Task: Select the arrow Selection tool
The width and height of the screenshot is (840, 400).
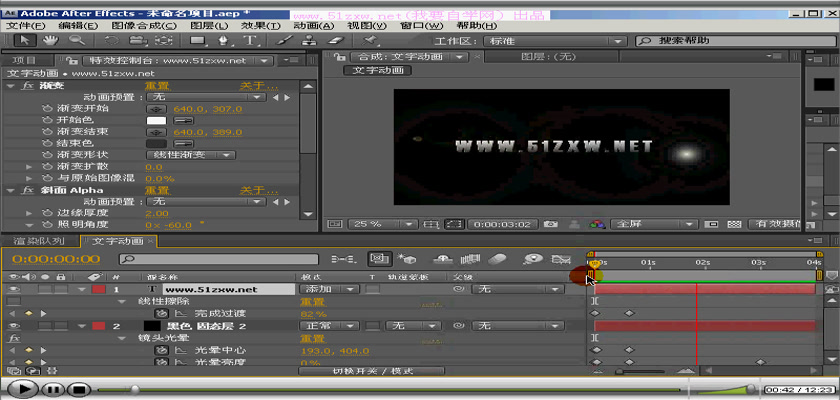Action: [25, 40]
